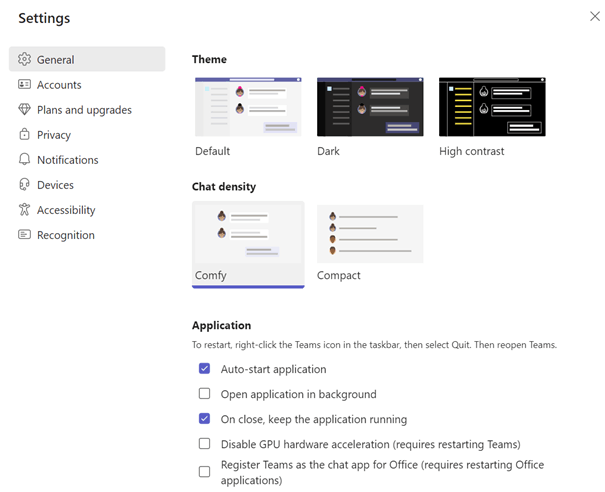Select the Dark theme thumbnail
The image size is (605, 492).
(x=370, y=107)
